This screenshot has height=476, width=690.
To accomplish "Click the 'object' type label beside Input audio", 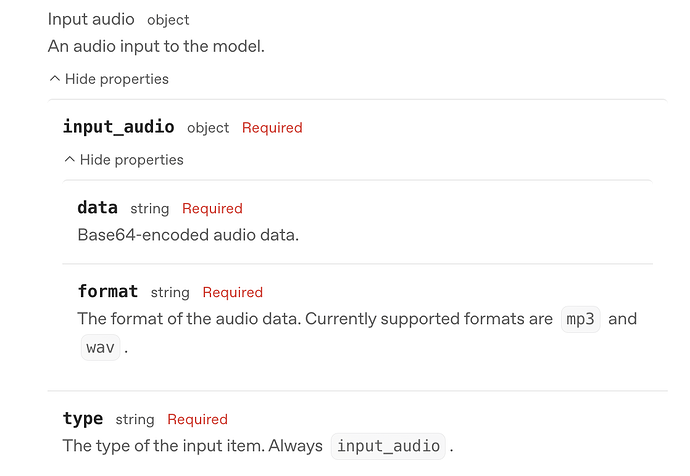I will click(168, 20).
